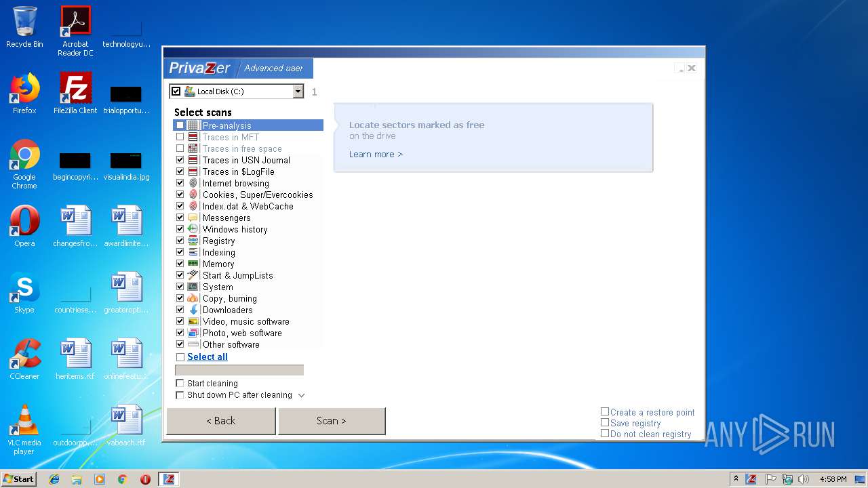Image resolution: width=868 pixels, height=488 pixels.
Task: Toggle the Local Disk (C:) drive checkbox
Action: [x=176, y=91]
